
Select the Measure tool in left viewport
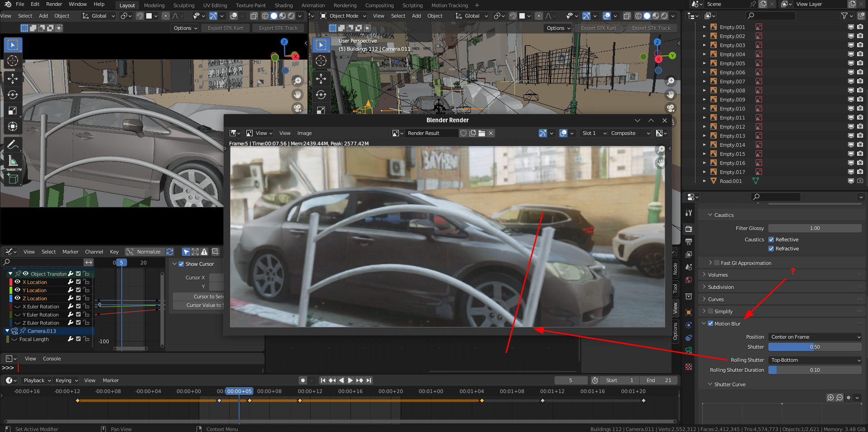pos(13,161)
